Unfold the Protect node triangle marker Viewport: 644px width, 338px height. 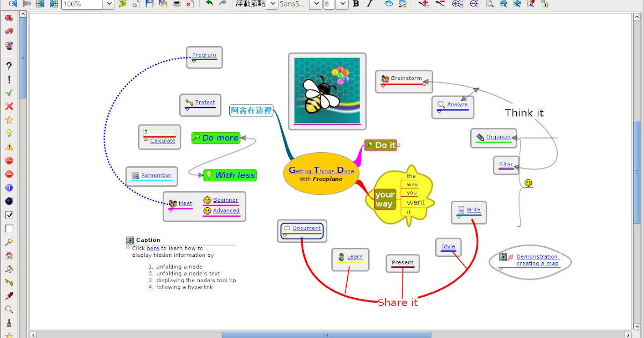pos(187,109)
